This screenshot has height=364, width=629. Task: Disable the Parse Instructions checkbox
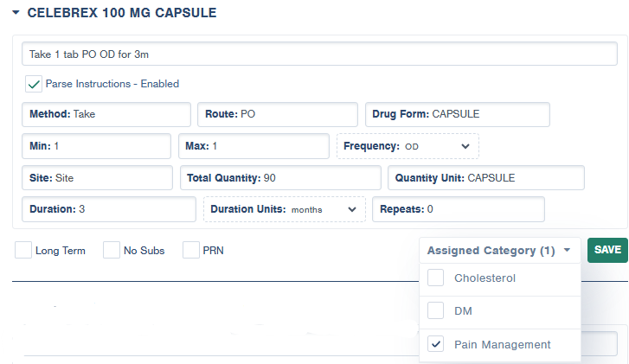[x=34, y=84]
